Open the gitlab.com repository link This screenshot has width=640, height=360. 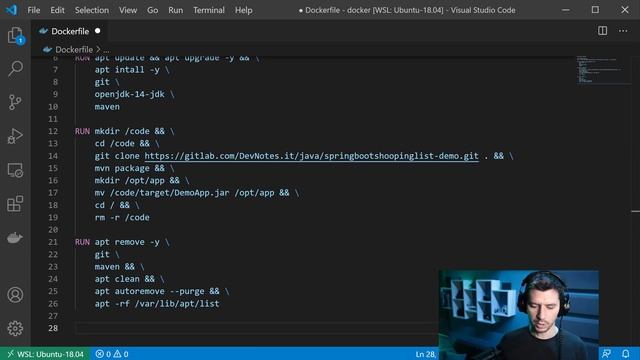[311, 156]
